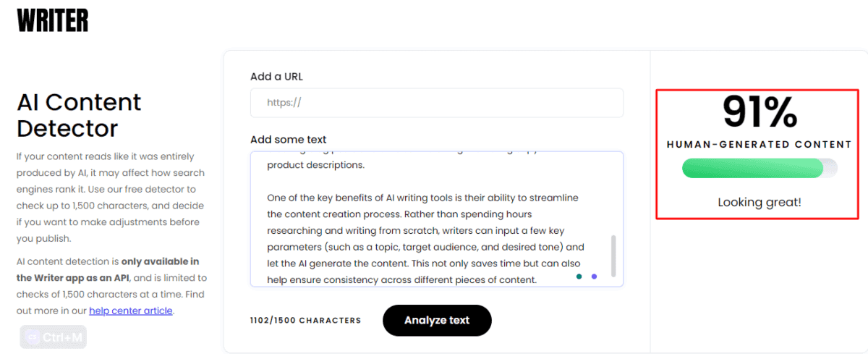Screen dimensions: 868x354
Task: Click the green dot in the text box
Action: 579,277
